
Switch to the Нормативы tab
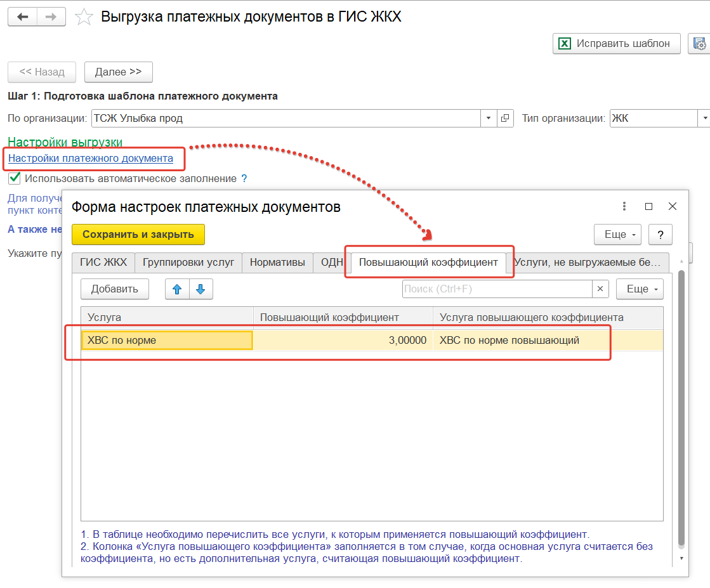pos(277,262)
